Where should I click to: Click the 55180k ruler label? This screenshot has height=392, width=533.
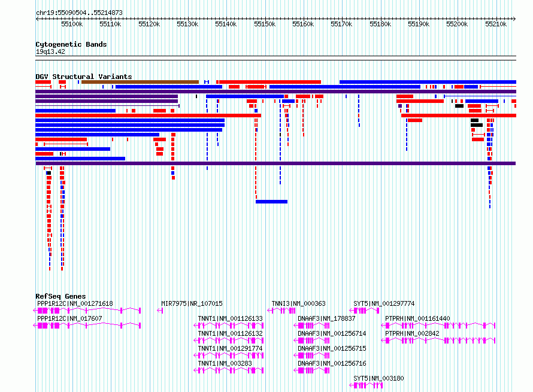pyautogui.click(x=380, y=24)
